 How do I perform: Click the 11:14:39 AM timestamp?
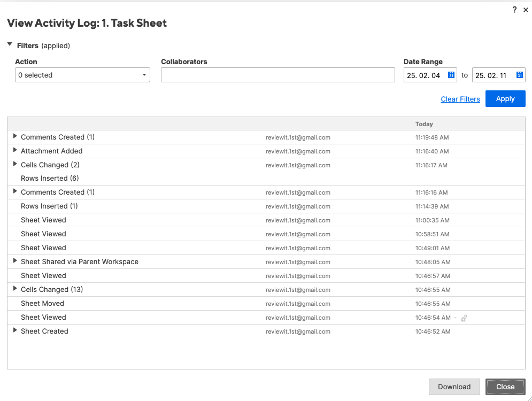tap(432, 206)
